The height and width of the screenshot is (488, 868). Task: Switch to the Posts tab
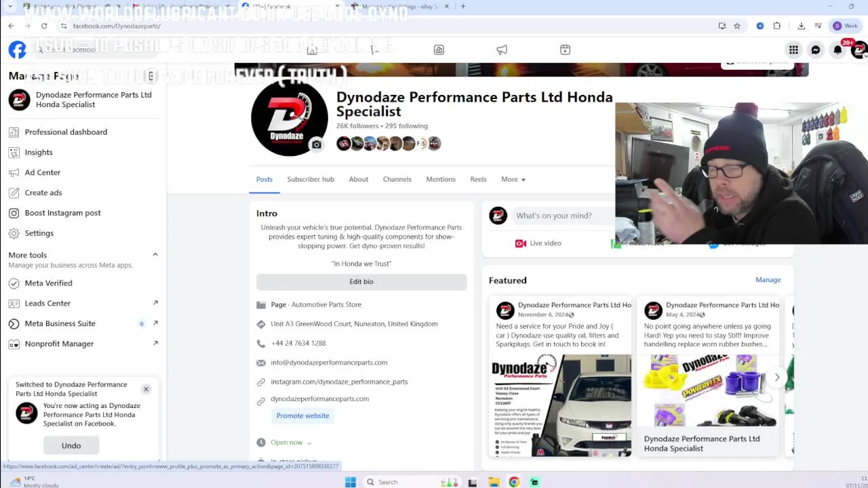pos(264,179)
